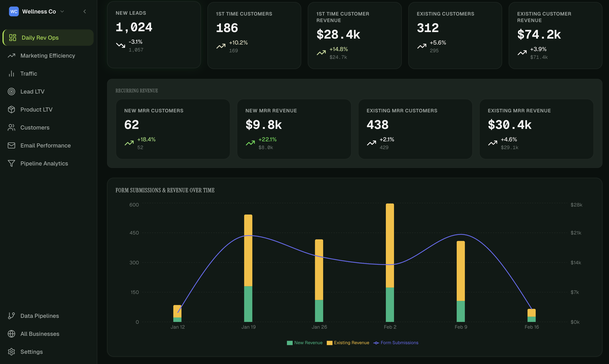Screen dimensions: 609x364
Task: Select the 186 first time customers value
Action: [227, 28]
